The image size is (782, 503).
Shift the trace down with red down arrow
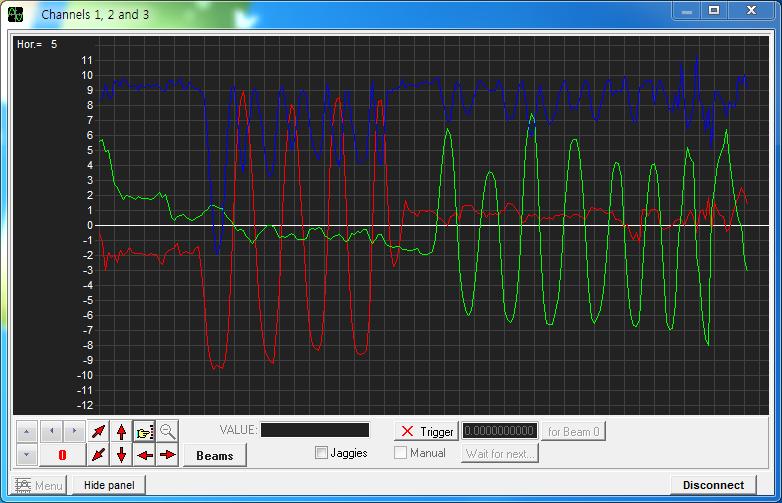(121, 455)
